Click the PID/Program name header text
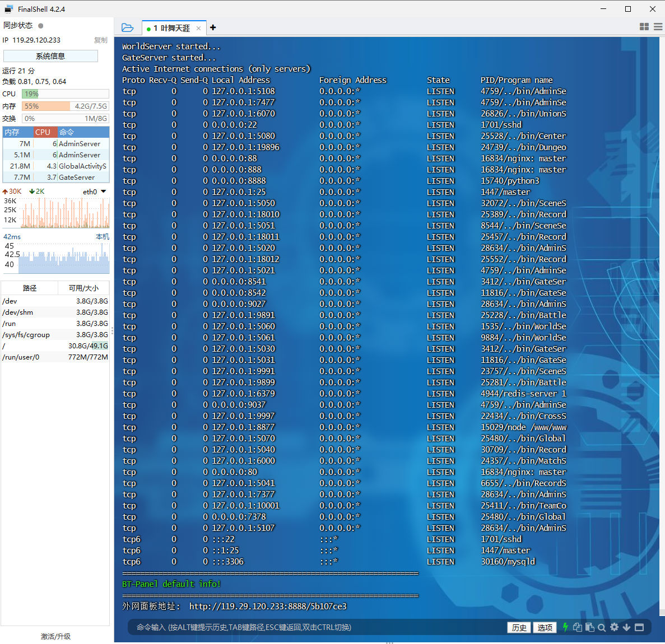Viewport: 665px width, 644px height. pos(517,80)
